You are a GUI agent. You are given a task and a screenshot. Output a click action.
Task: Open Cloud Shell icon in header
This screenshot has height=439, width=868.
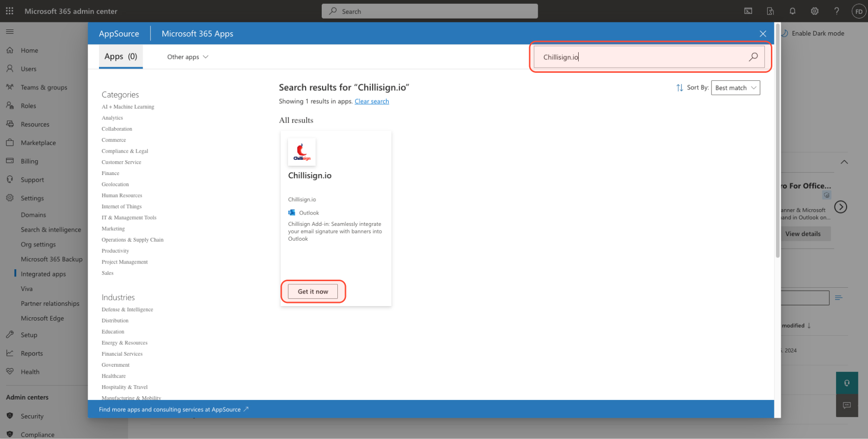748,11
